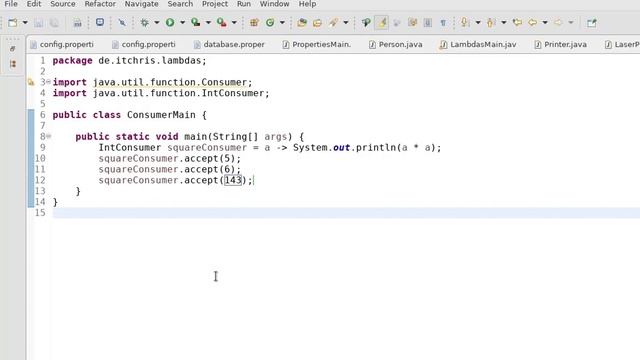The height and width of the screenshot is (360, 640).
Task: Toggle the Mark Occurrences highlighter
Action: coord(382,23)
